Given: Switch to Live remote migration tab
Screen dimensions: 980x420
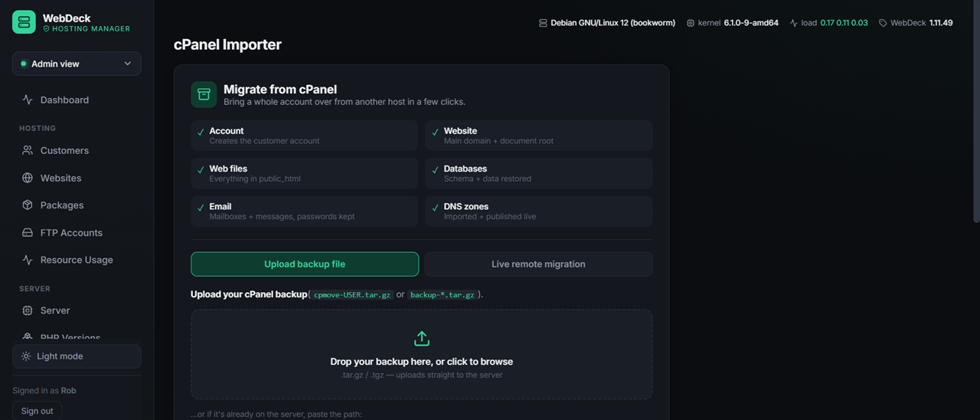Looking at the screenshot, I should [538, 264].
